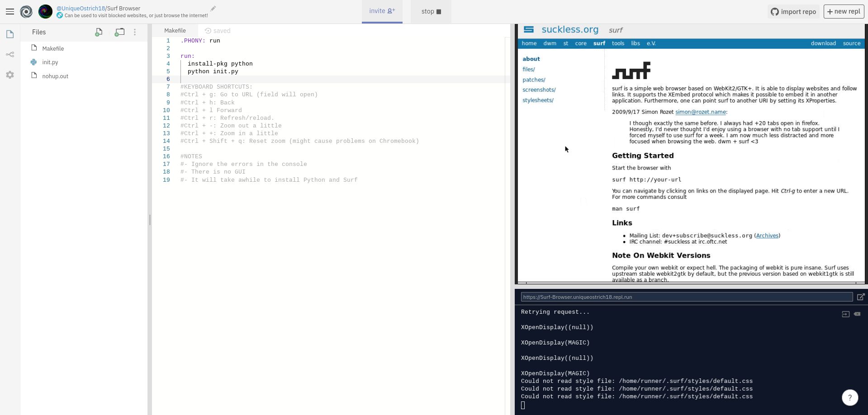The height and width of the screenshot is (415, 868).
Task: Click the download link in navbar
Action: [823, 43]
